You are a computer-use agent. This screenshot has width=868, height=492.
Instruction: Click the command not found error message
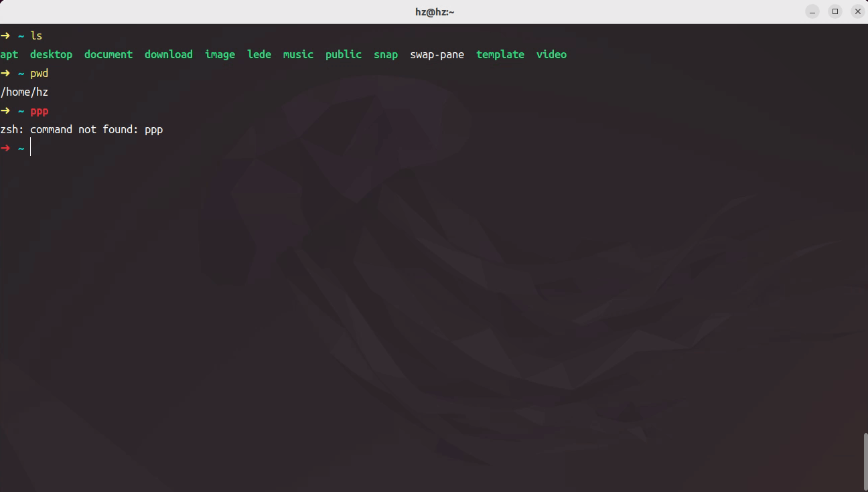point(82,129)
